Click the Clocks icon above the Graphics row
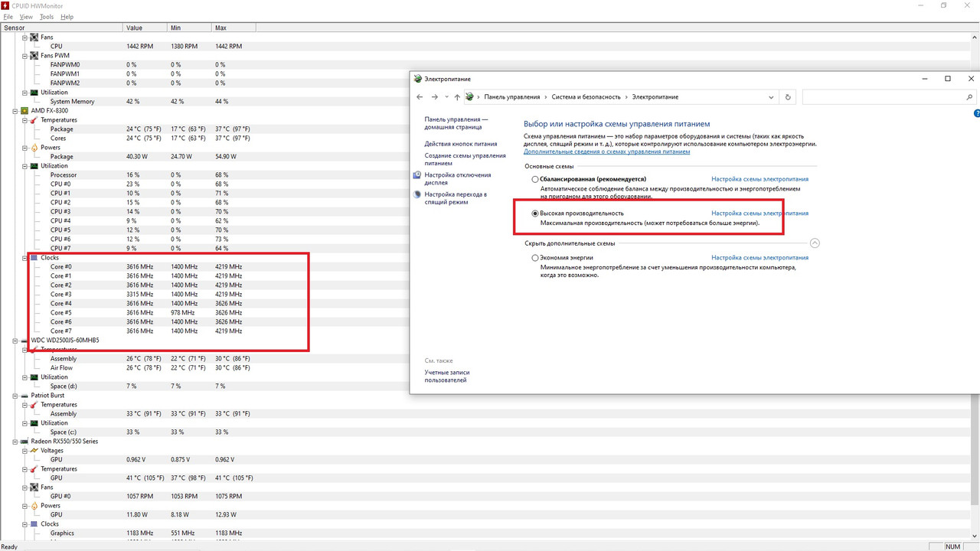This screenshot has width=980, height=551. click(x=34, y=523)
